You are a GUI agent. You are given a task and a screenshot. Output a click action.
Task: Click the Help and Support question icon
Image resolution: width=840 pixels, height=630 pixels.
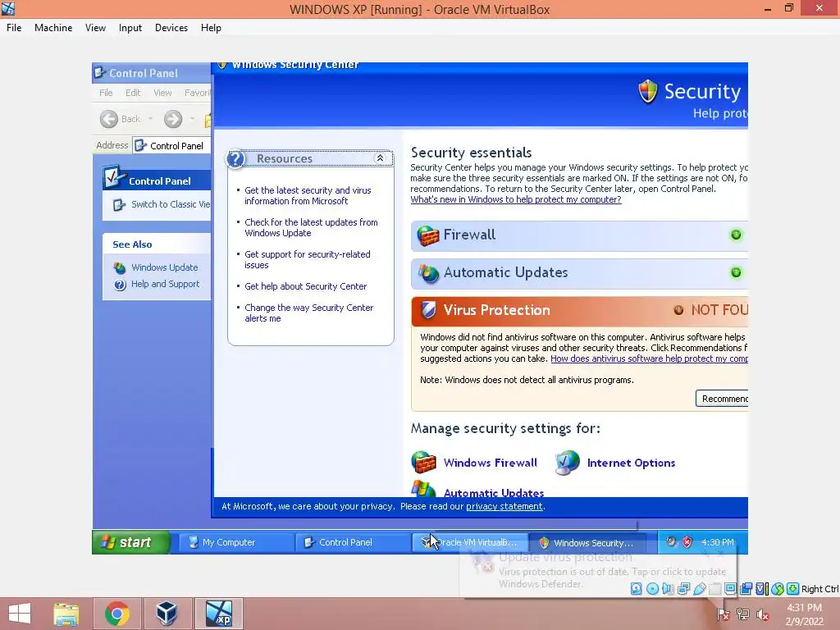coord(120,285)
